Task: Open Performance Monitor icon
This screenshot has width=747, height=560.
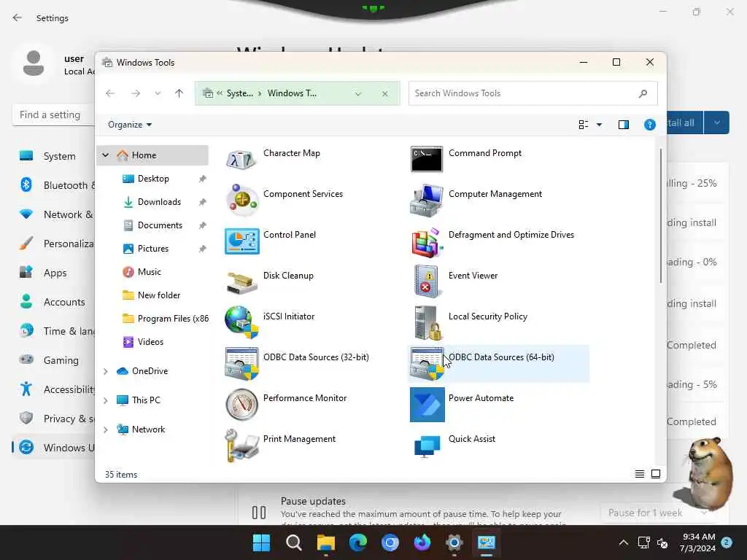Action: (x=241, y=405)
